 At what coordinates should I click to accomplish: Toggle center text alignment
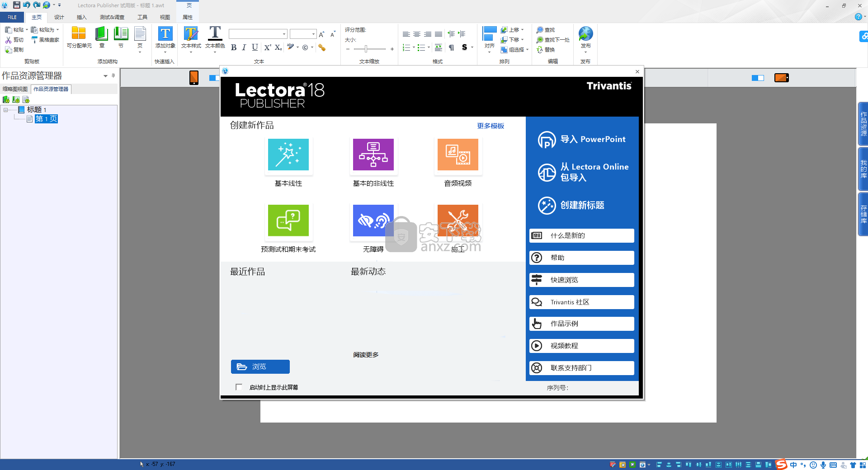[x=417, y=34]
